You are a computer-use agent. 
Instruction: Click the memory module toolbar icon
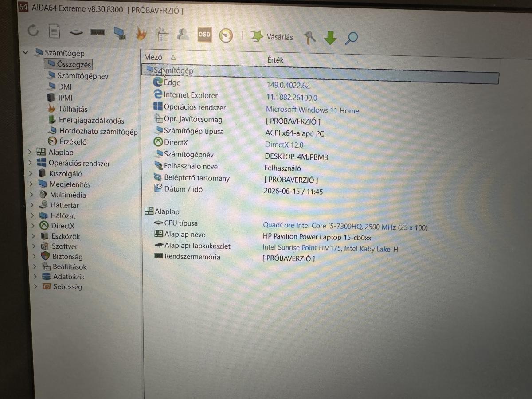point(98,32)
